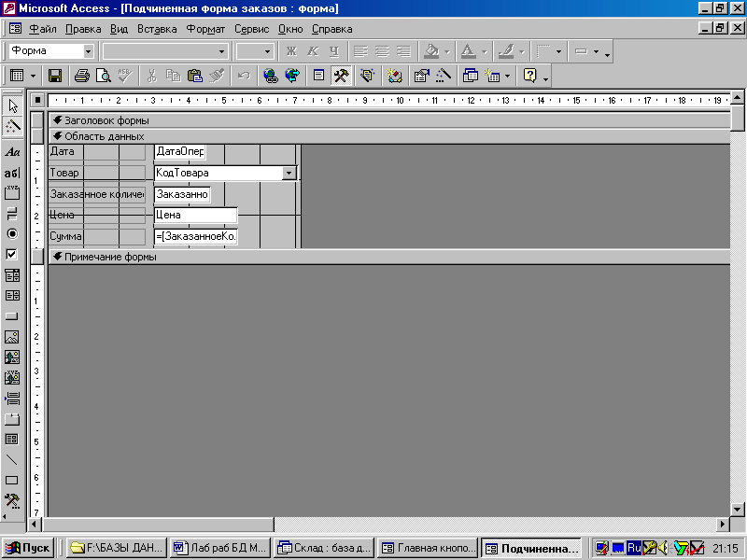This screenshot has height=560, width=747.
Task: Switch to Лаб раб БД taskbar button
Action: 220,548
